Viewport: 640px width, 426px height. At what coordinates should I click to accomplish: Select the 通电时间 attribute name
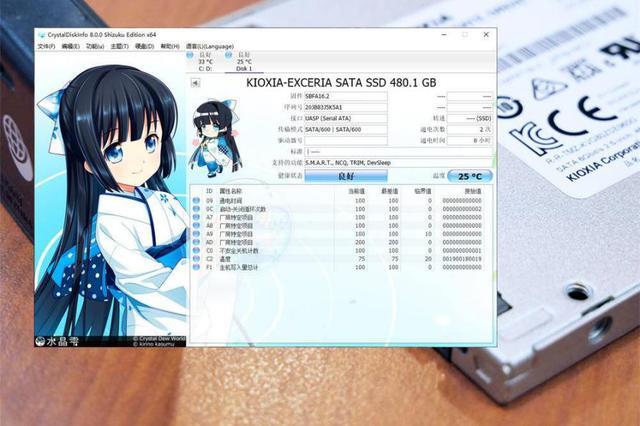(231, 201)
